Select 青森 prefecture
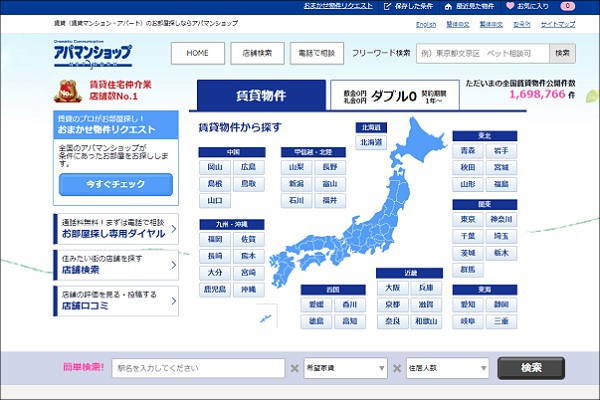This screenshot has height=400, width=600. pos(468,151)
